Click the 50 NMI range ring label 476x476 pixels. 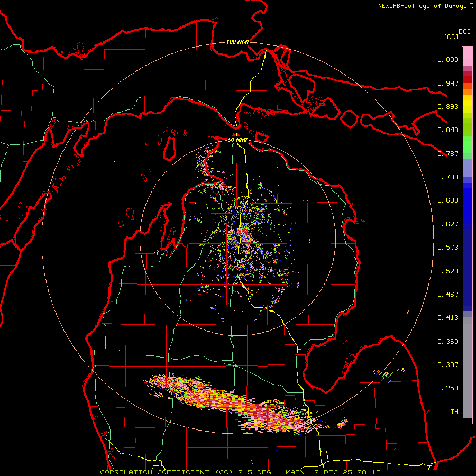click(237, 140)
